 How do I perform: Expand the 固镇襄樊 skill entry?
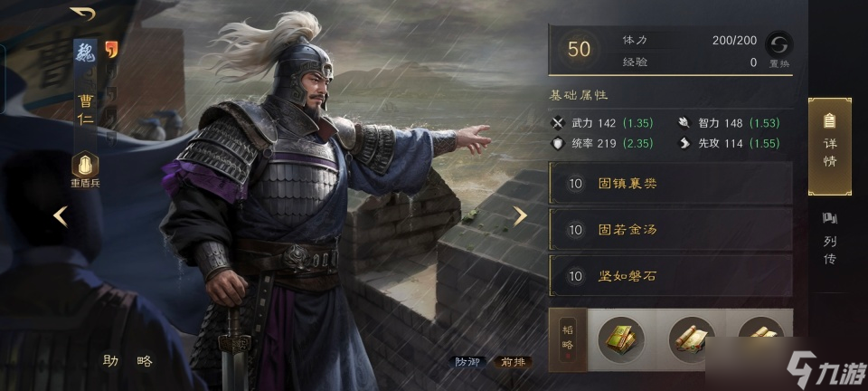point(670,183)
